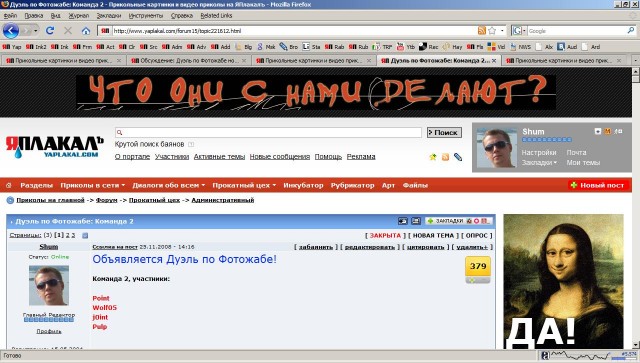Click the Инкубатор navigation item
The image size is (640, 363).
pos(303,185)
